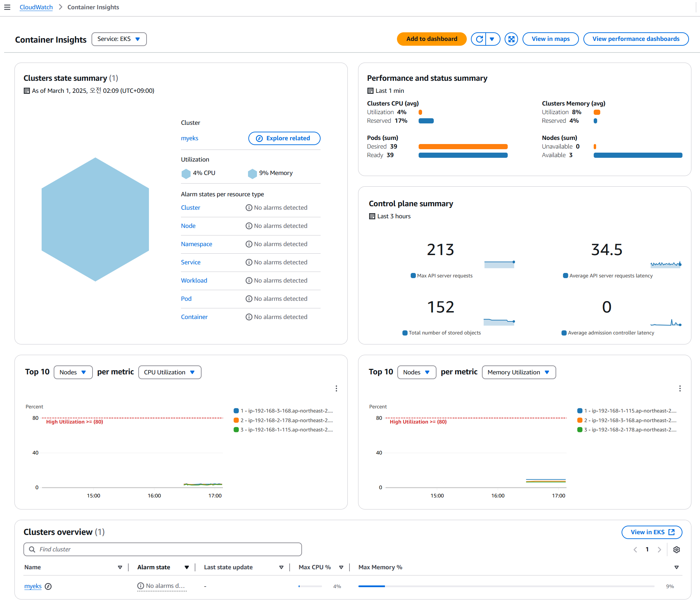Click the large myeks cluster hexagon

click(x=95, y=219)
